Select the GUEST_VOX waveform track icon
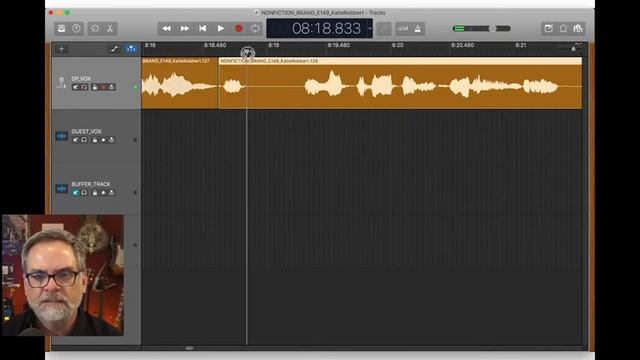 pyautogui.click(x=62, y=136)
